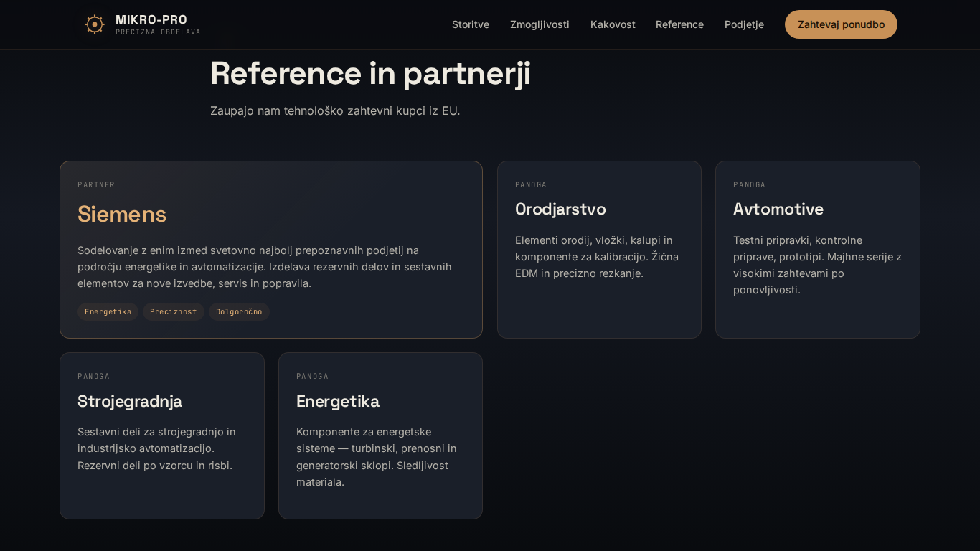Click the PARTNER label on Siemens card
Screen dimensions: 980x551
point(96,184)
